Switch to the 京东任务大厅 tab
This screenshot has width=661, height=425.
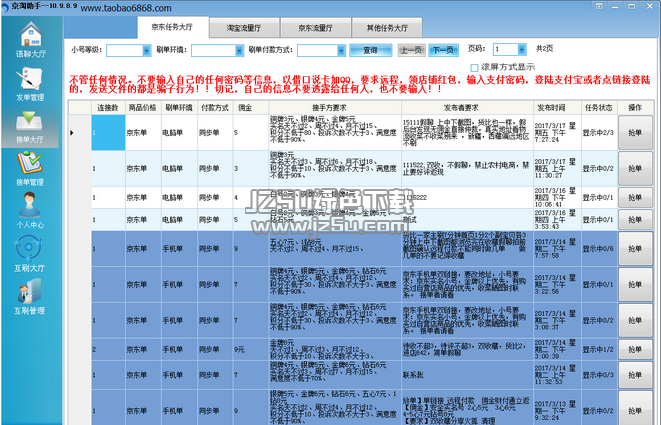(x=172, y=27)
